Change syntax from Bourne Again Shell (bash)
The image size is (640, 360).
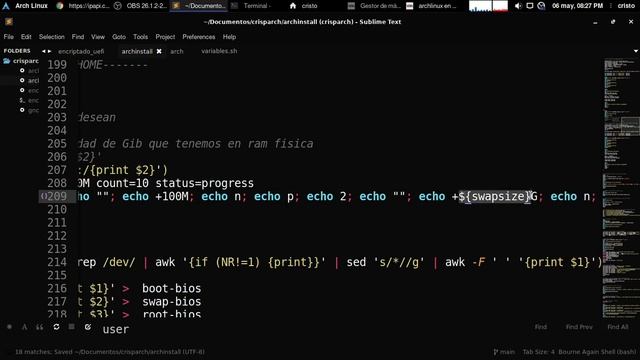coord(597,352)
